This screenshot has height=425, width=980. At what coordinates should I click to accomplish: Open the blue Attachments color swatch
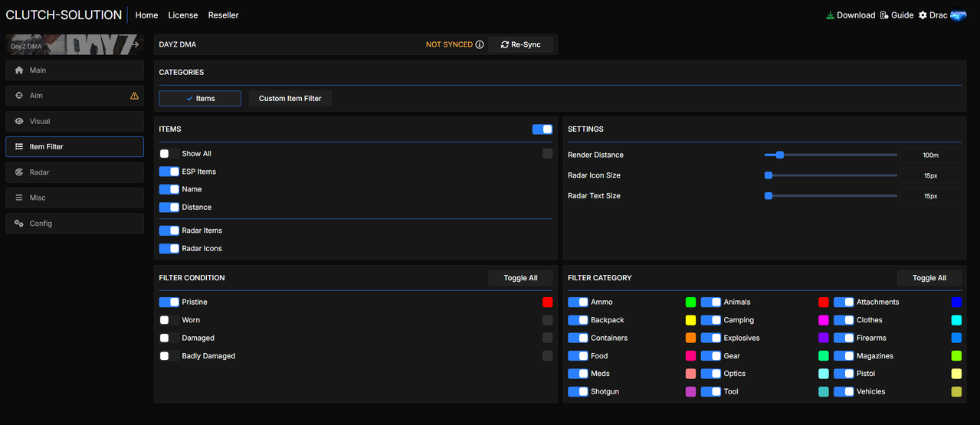click(x=956, y=302)
